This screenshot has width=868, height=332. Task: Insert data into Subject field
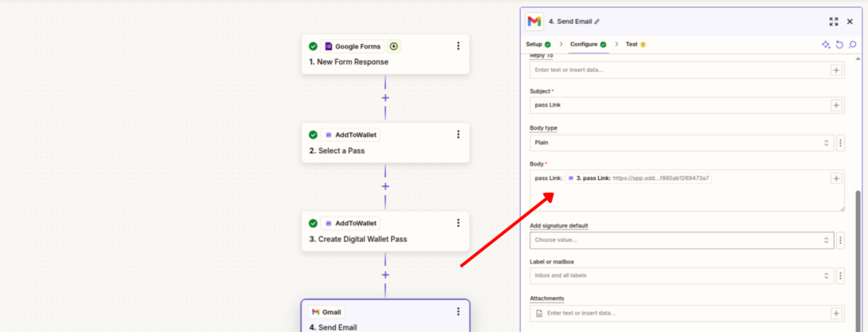click(836, 105)
